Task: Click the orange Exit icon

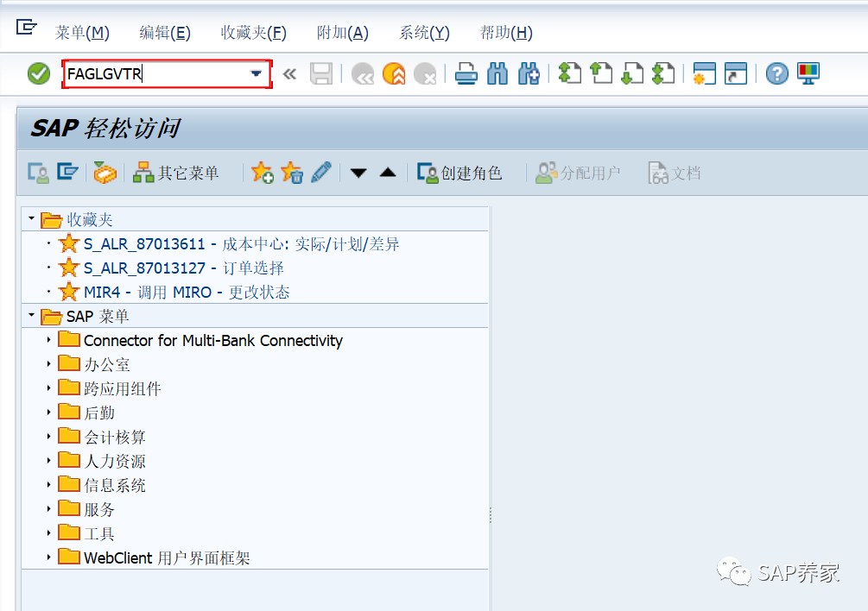Action: (x=394, y=73)
